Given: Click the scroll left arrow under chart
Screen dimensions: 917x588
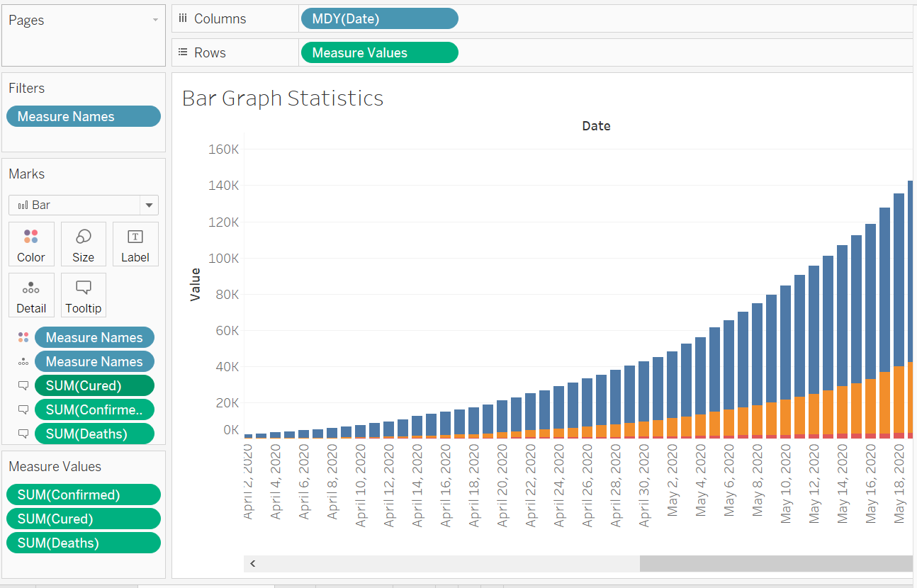Looking at the screenshot, I should (252, 564).
